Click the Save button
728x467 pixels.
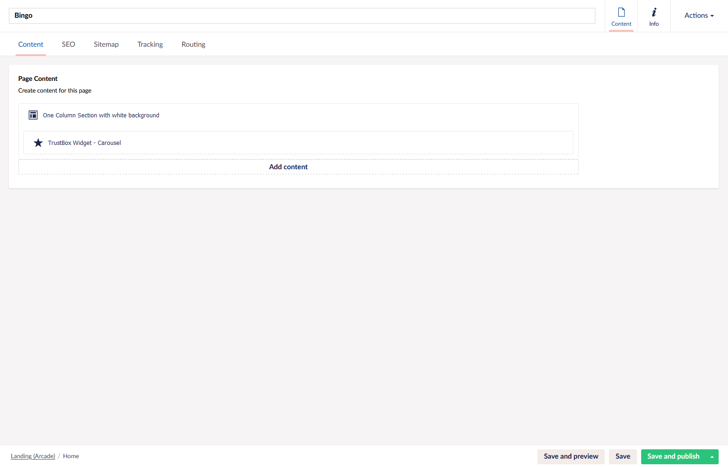[x=623, y=457]
